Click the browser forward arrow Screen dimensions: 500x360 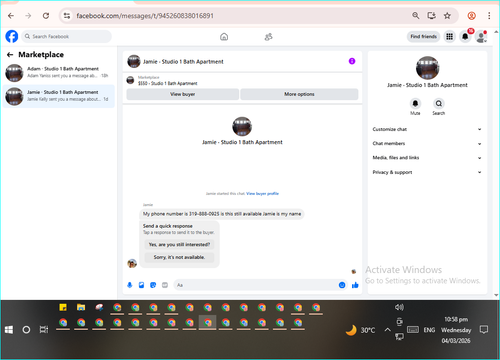(28, 16)
